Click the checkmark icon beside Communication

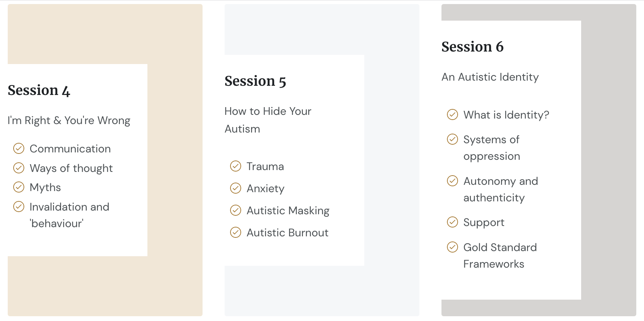tap(19, 148)
